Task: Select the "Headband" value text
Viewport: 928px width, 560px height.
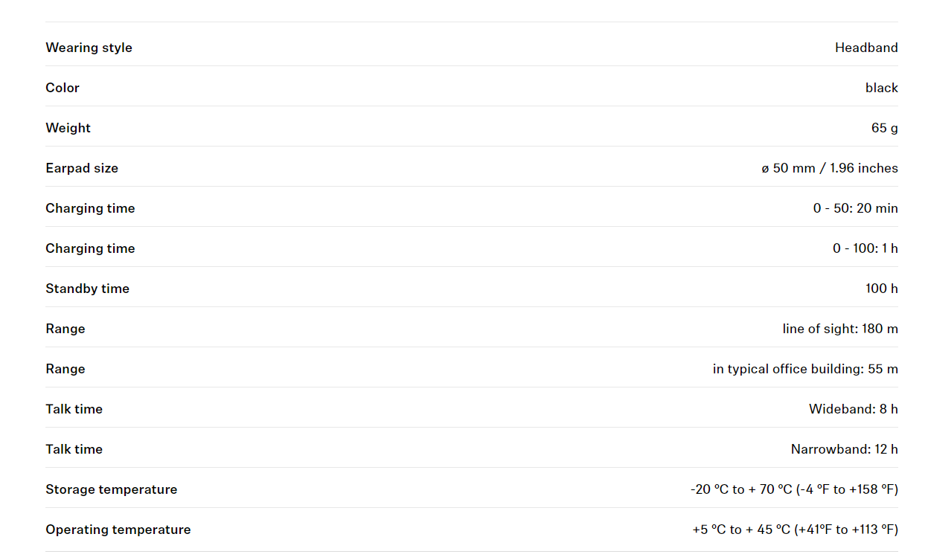Action: (865, 48)
